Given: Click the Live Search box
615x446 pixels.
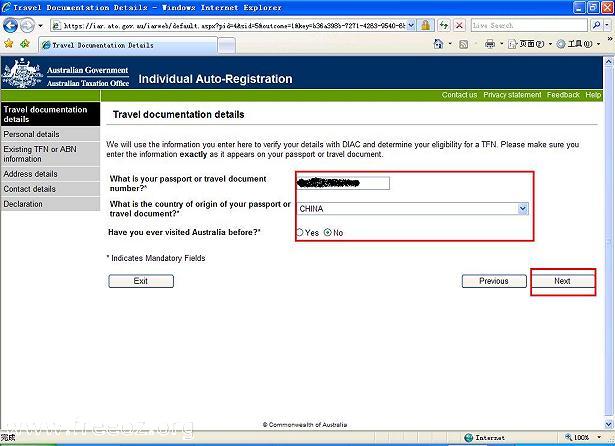Looking at the screenshot, I should 529,25.
